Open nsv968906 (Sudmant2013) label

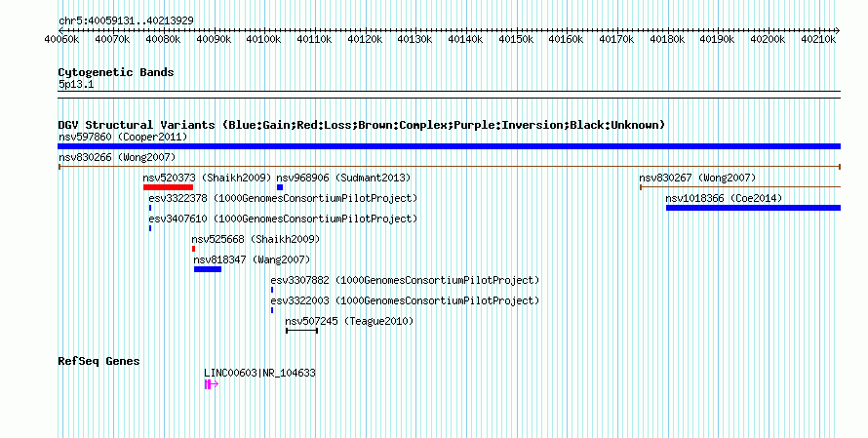click(x=343, y=178)
